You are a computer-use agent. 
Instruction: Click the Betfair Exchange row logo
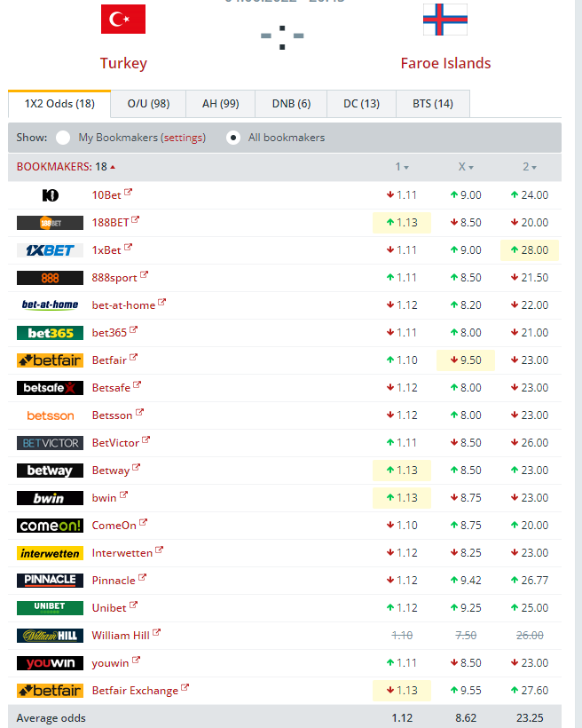click(x=50, y=691)
